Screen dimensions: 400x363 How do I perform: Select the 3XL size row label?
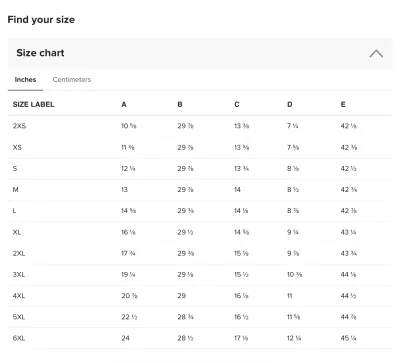(x=19, y=275)
